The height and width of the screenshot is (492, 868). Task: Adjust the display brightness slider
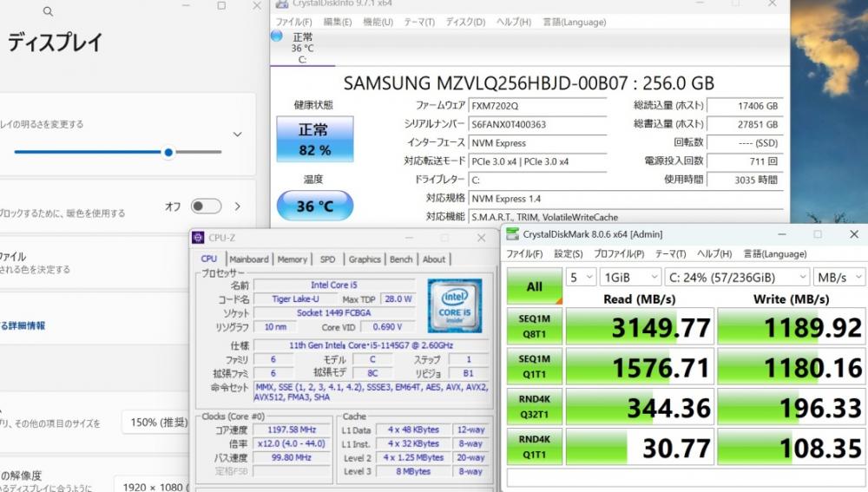click(118, 152)
